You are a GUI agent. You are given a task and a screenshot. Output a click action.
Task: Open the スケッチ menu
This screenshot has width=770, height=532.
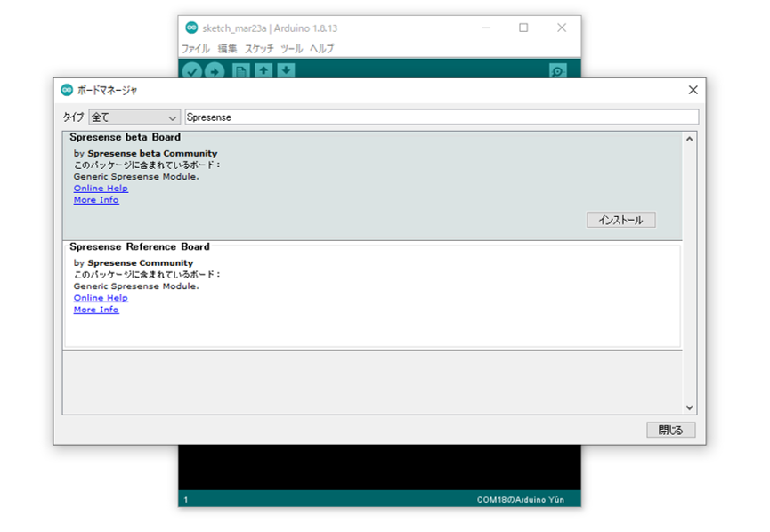[258, 49]
